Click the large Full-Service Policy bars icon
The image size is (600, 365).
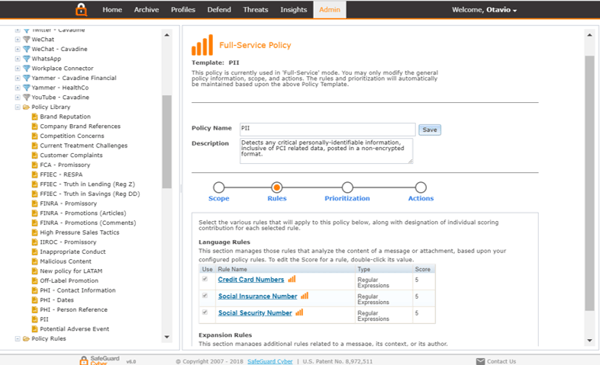click(x=202, y=45)
